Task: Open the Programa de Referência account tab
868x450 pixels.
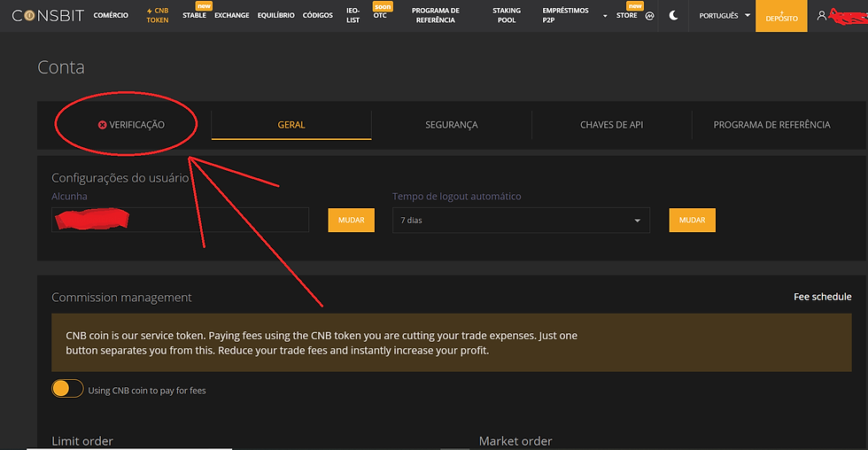Action: click(x=771, y=125)
